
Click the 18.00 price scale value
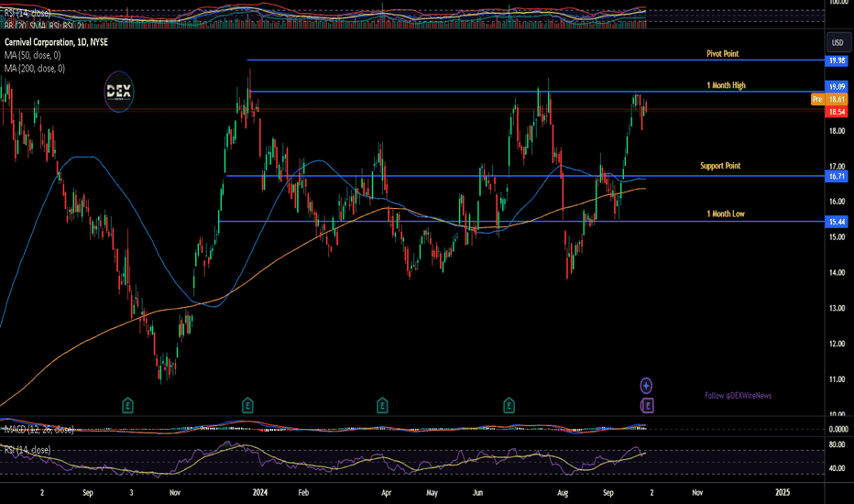coord(838,131)
